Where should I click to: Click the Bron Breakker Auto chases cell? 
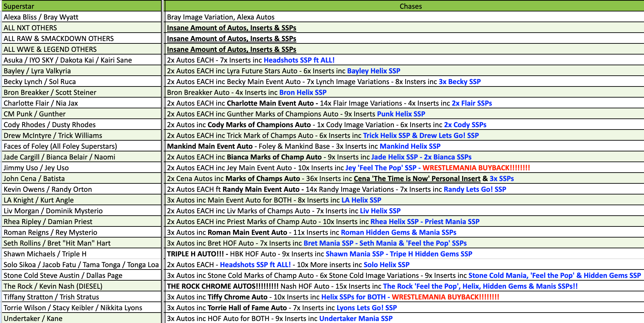pyautogui.click(x=404, y=92)
